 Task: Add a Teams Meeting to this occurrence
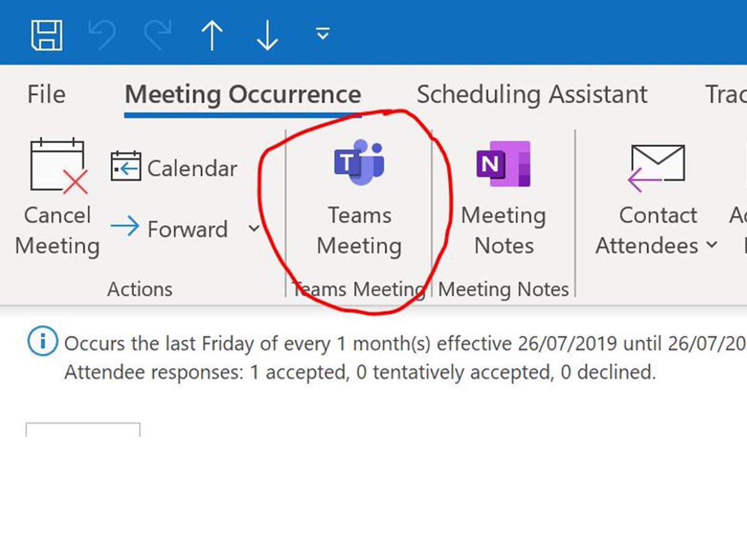click(x=360, y=199)
